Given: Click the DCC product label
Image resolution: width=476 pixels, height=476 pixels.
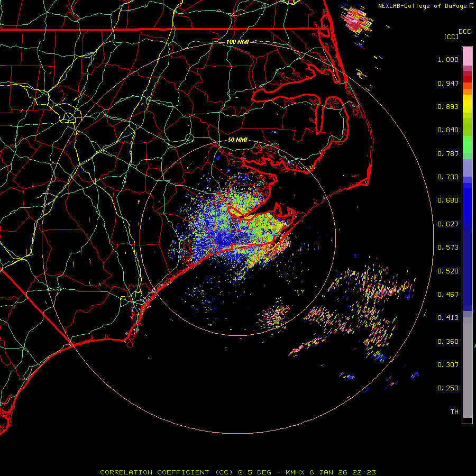Looking at the screenshot, I should (465, 32).
